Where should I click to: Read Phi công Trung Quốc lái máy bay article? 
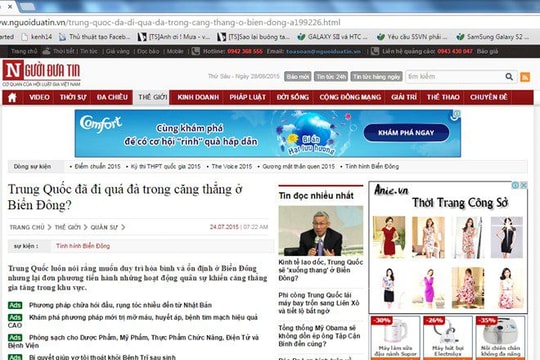[x=319, y=303]
